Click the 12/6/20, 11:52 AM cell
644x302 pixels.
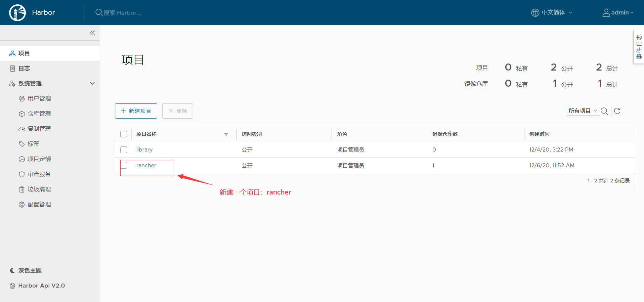coord(552,165)
